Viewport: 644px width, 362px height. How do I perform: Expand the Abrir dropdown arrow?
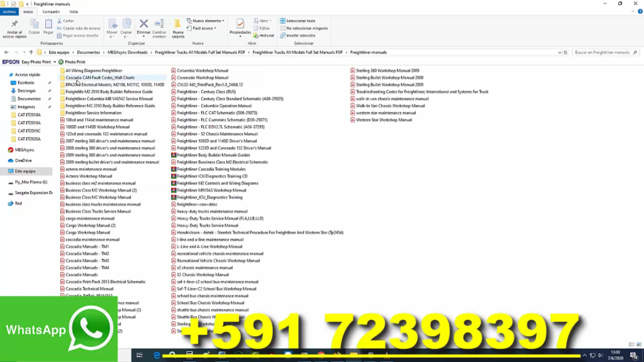(x=270, y=21)
